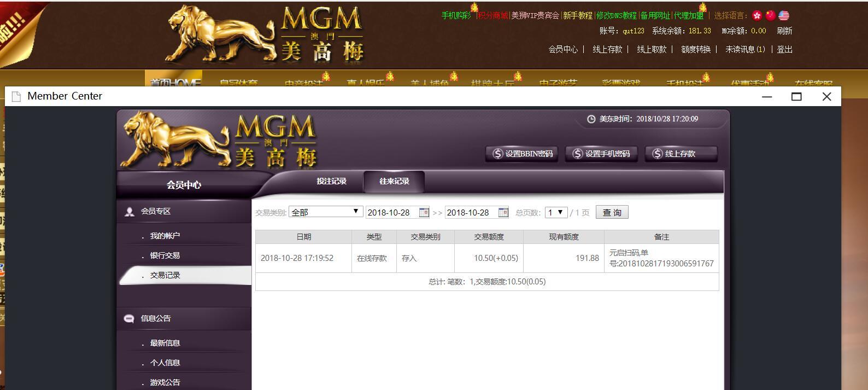Click the 线上存款 link in the top header
Viewport: 868px width, 390px height.
pos(607,49)
